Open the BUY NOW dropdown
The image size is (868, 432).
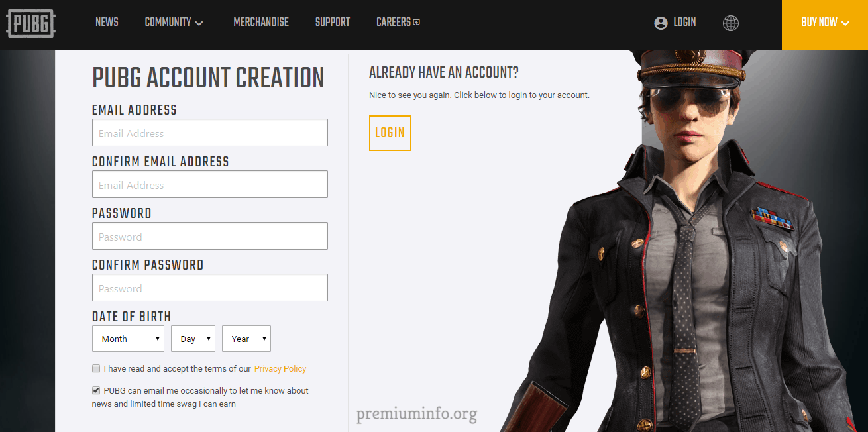click(x=825, y=25)
